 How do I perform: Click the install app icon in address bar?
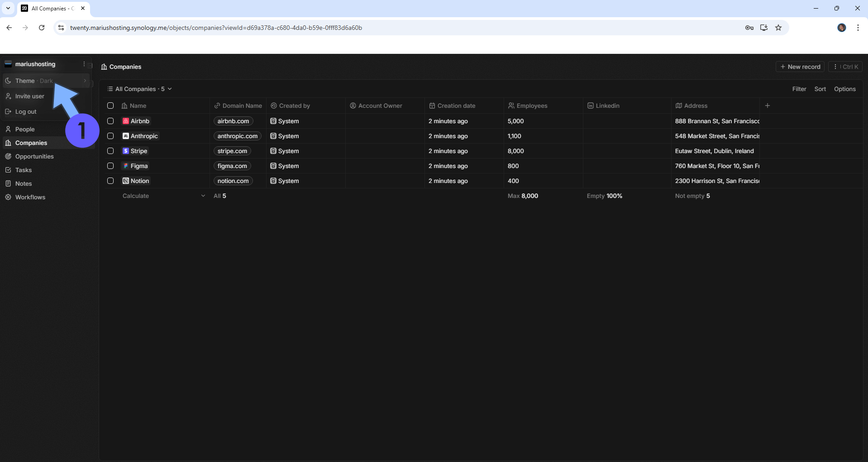click(764, 28)
